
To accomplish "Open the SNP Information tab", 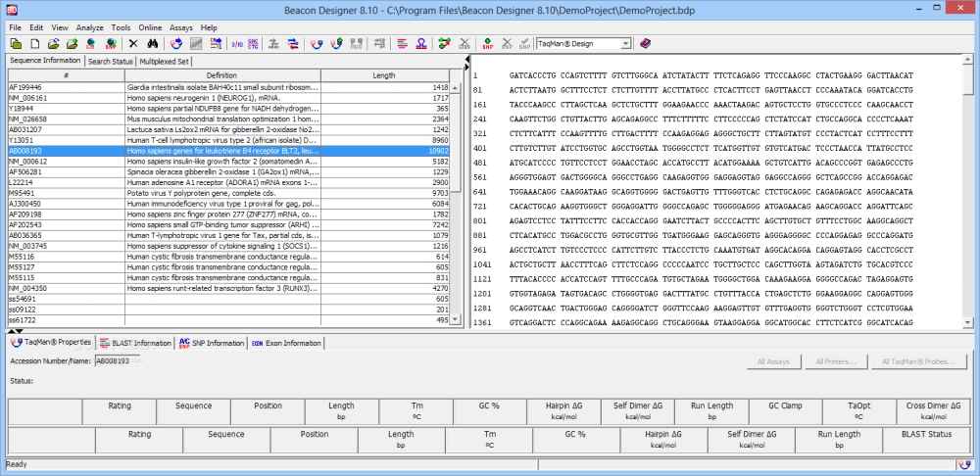I will pyautogui.click(x=212, y=343).
